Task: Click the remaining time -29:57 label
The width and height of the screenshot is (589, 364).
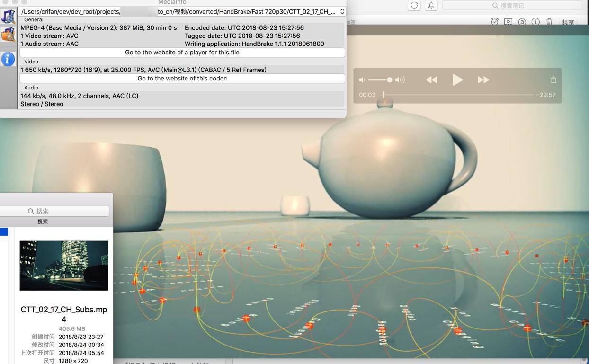Action: [546, 95]
